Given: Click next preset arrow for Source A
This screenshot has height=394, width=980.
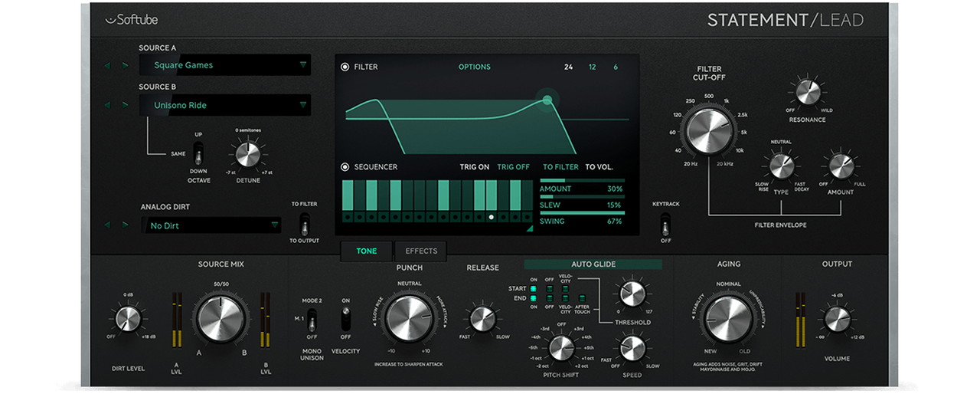Looking at the screenshot, I should click(126, 66).
